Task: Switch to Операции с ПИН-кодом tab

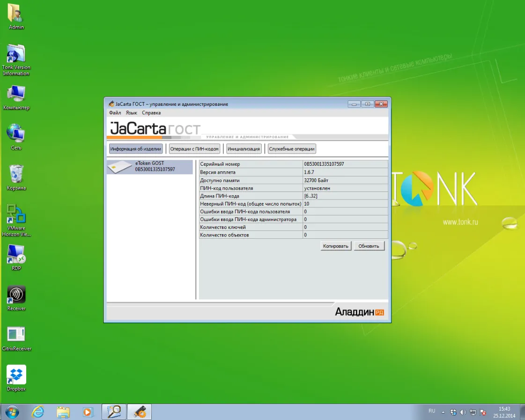Action: pos(194,149)
